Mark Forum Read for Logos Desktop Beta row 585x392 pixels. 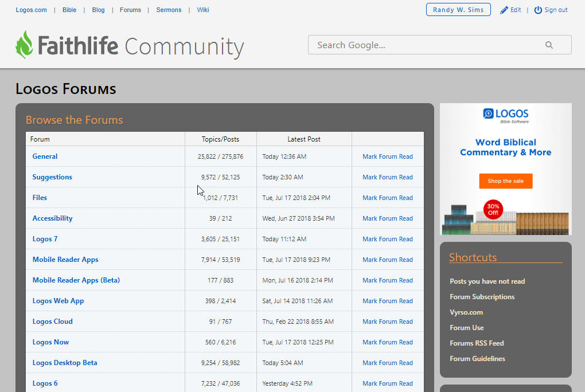(387, 363)
